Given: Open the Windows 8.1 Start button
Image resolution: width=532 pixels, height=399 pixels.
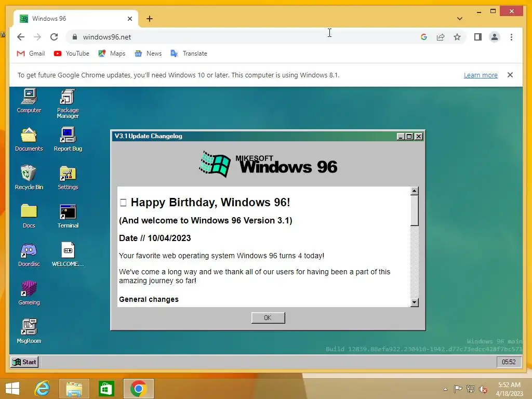Looking at the screenshot, I should [x=12, y=389].
